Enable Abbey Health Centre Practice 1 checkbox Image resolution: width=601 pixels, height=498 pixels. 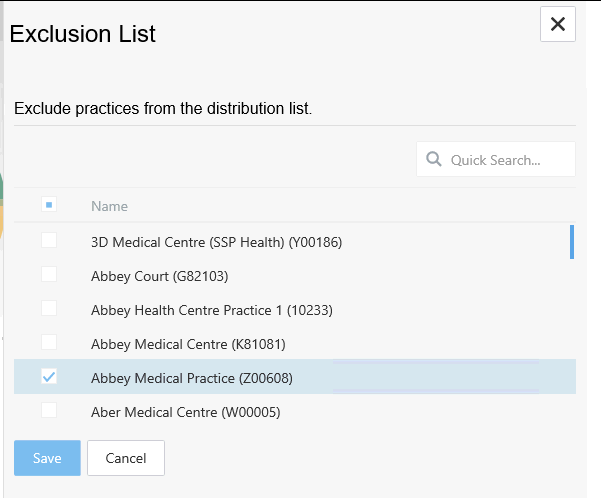49,309
